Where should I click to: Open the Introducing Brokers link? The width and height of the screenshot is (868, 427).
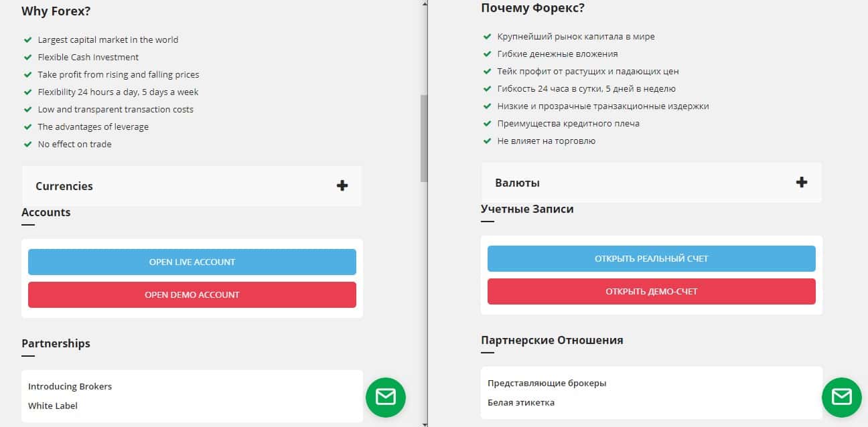(x=70, y=386)
